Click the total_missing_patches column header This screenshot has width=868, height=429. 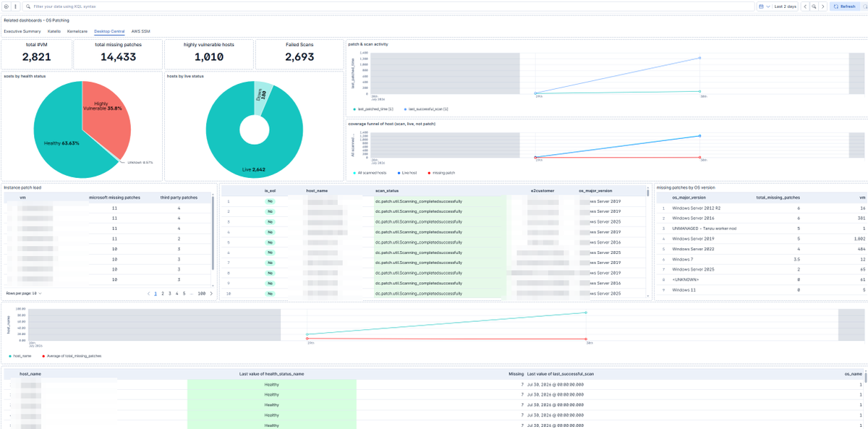click(x=778, y=197)
